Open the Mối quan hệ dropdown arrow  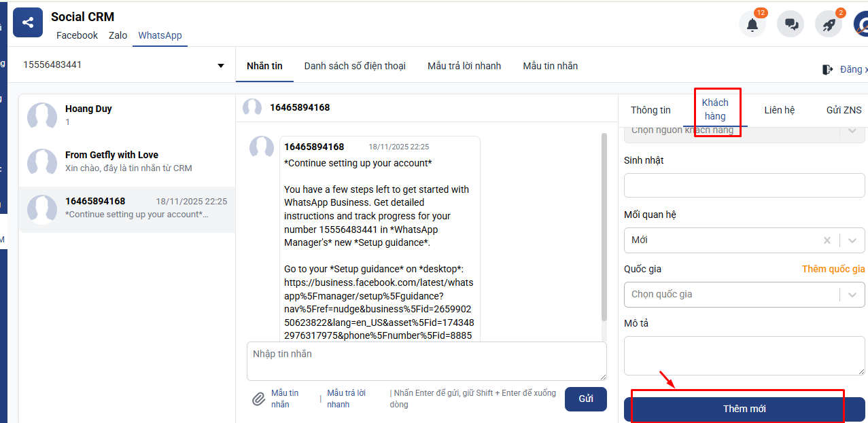(x=852, y=240)
